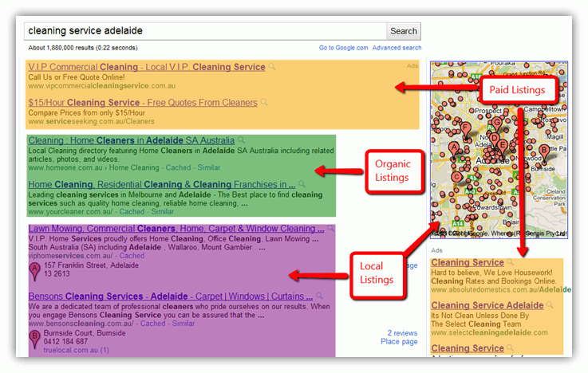Click marker G on the Adelaide map
The width and height of the screenshot is (588, 373).
[497, 124]
